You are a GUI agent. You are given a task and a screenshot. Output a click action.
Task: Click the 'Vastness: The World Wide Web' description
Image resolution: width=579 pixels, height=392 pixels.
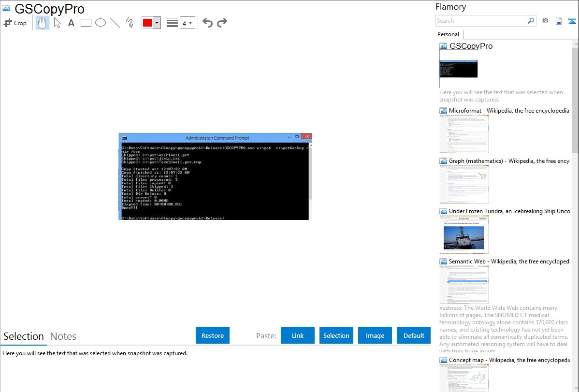(x=504, y=330)
